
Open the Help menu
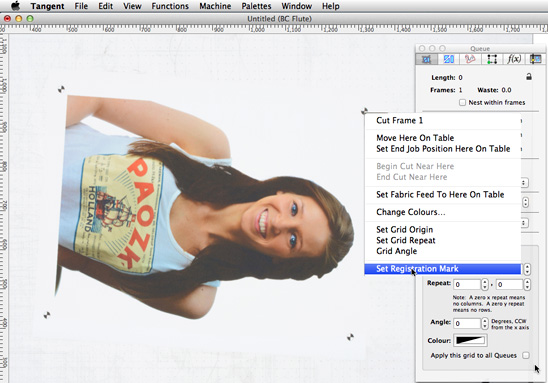331,6
